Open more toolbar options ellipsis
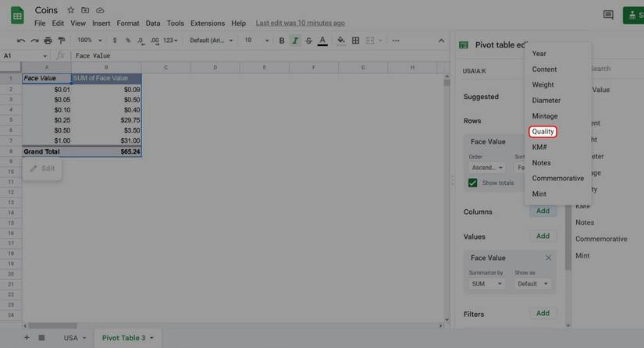Screen dimensions: 644x348 [x=396, y=41]
